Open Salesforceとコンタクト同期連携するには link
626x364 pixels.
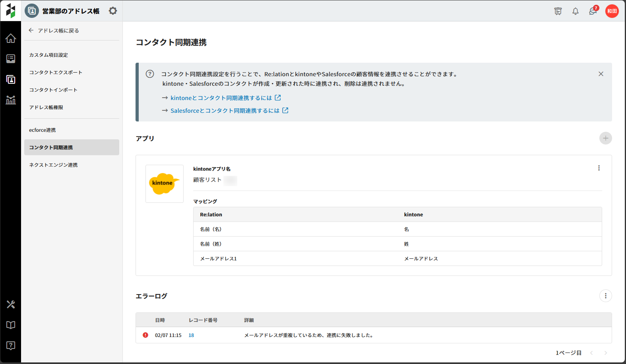225,111
